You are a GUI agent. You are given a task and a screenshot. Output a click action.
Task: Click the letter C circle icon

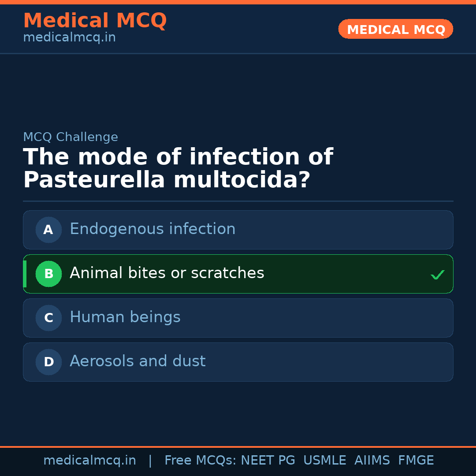[x=48, y=318]
